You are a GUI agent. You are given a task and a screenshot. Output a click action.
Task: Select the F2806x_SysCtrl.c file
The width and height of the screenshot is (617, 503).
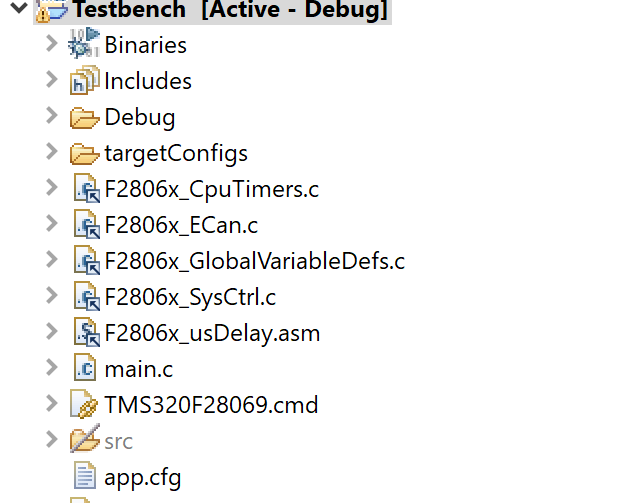coord(190,297)
